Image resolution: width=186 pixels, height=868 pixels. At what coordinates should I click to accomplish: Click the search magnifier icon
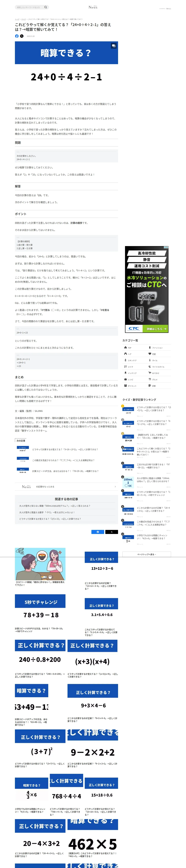tap(46, 7)
